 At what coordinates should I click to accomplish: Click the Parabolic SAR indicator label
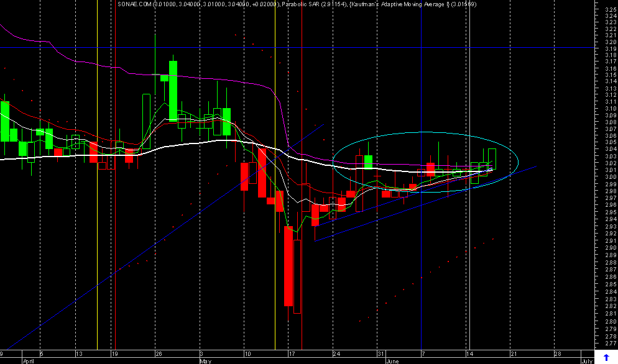(x=300, y=4)
